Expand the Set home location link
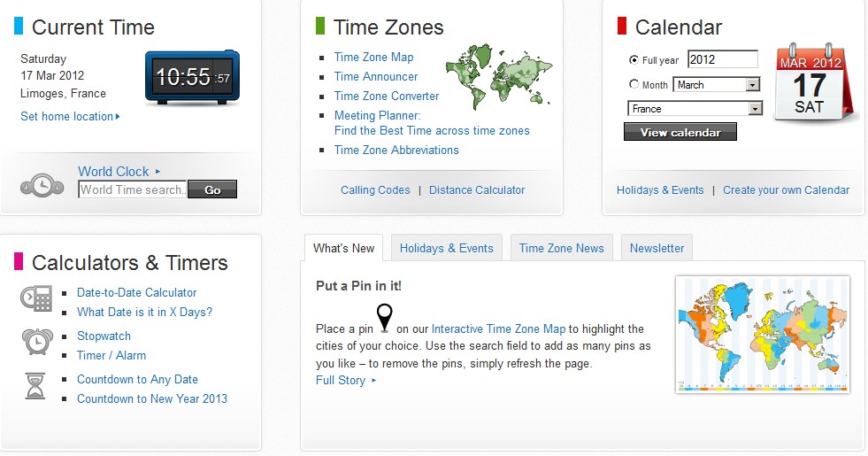This screenshot has height=456, width=868. point(70,116)
